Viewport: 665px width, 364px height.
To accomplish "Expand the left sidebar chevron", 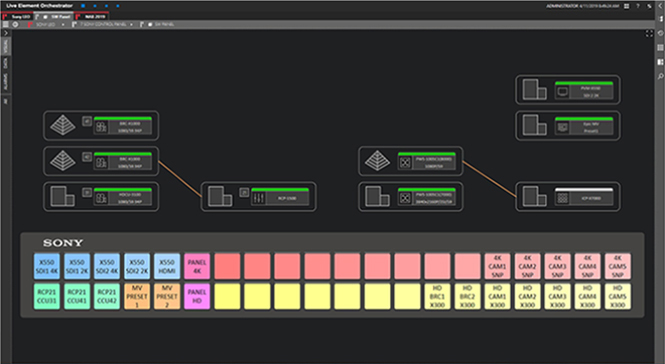I will click(6, 33).
